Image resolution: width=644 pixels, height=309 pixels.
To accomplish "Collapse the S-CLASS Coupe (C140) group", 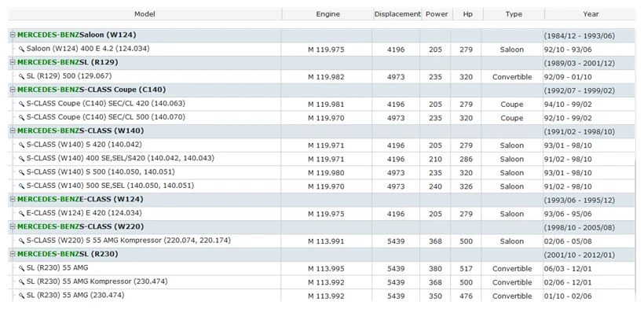I will (13, 90).
